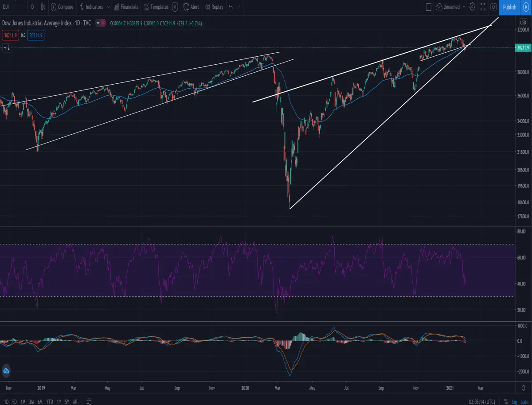Viewport: 532px width, 405px height.
Task: Toggle percent scale mode
Action: coord(506,402)
